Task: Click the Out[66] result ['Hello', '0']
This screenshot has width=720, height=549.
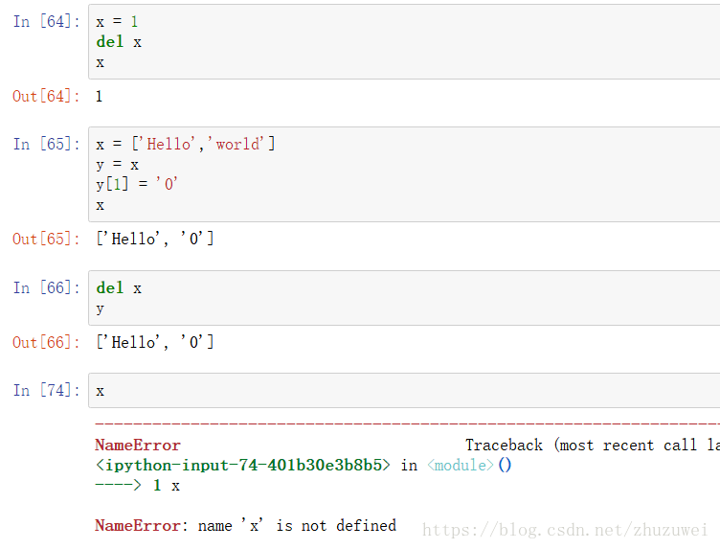Action: pyautogui.click(x=155, y=343)
